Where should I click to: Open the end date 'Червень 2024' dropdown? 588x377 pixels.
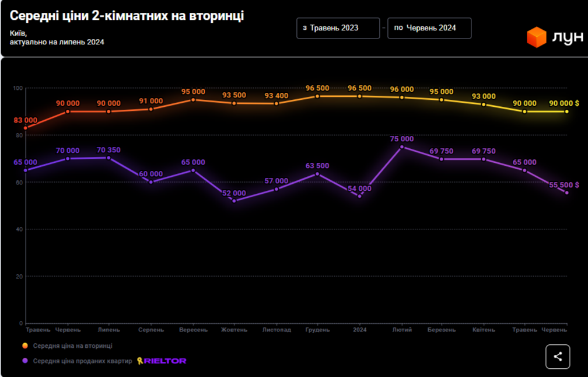tap(429, 28)
